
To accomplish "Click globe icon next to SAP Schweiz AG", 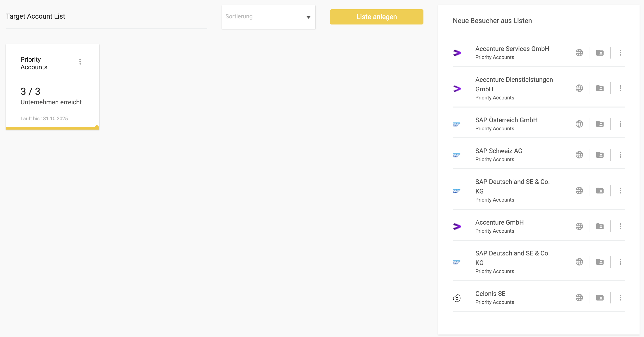I will pyautogui.click(x=579, y=155).
